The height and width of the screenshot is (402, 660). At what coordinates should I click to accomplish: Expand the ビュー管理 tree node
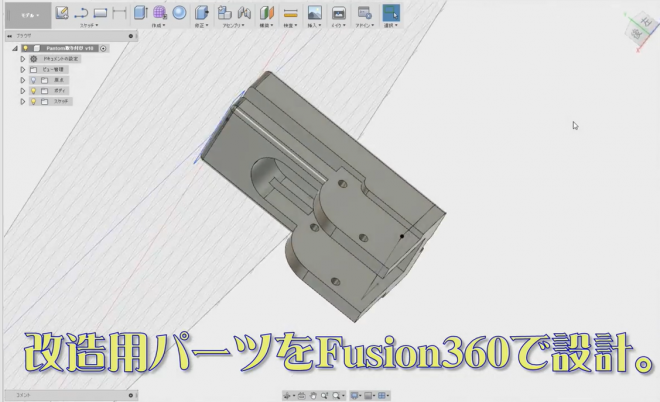(22, 70)
